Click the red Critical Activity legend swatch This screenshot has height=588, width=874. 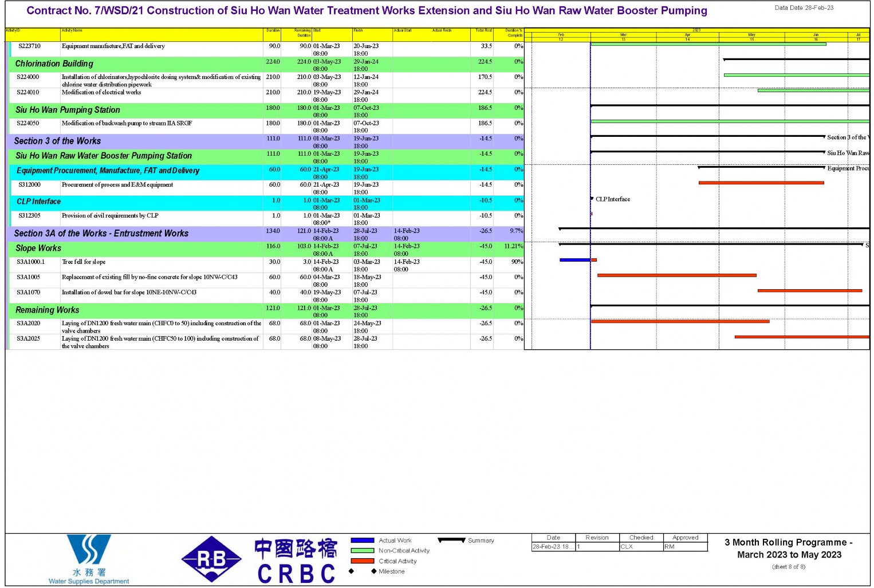[362, 561]
